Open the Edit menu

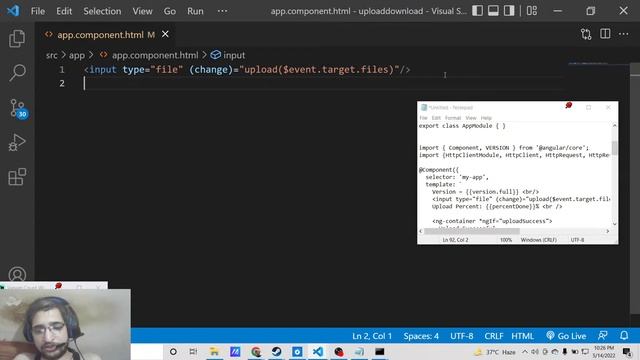coord(64,11)
